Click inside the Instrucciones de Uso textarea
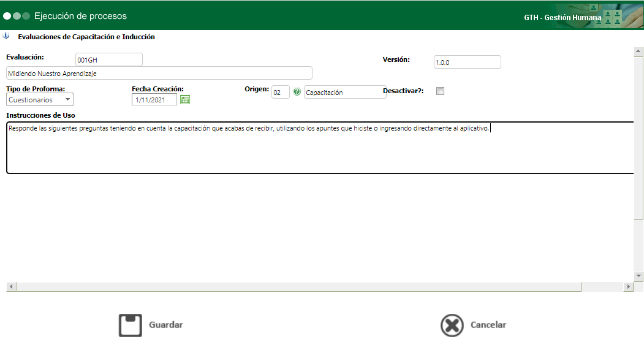The height and width of the screenshot is (350, 644). (320, 148)
